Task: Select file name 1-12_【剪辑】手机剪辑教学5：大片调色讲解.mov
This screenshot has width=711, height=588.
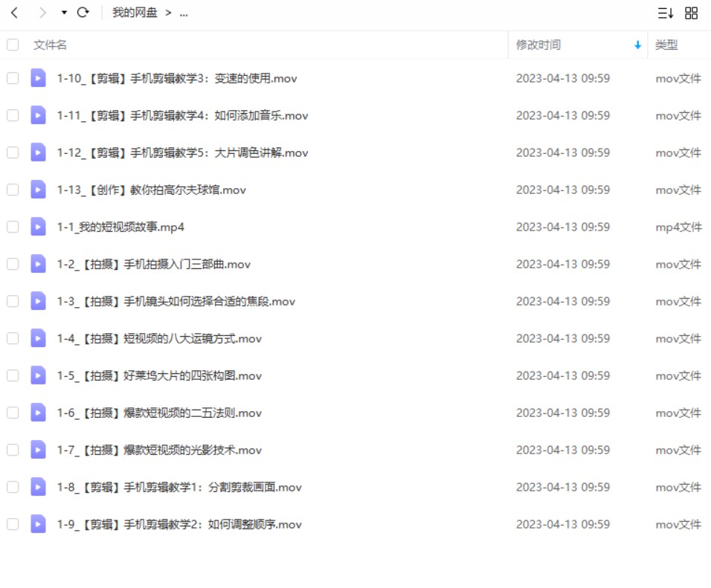Action: (x=182, y=153)
